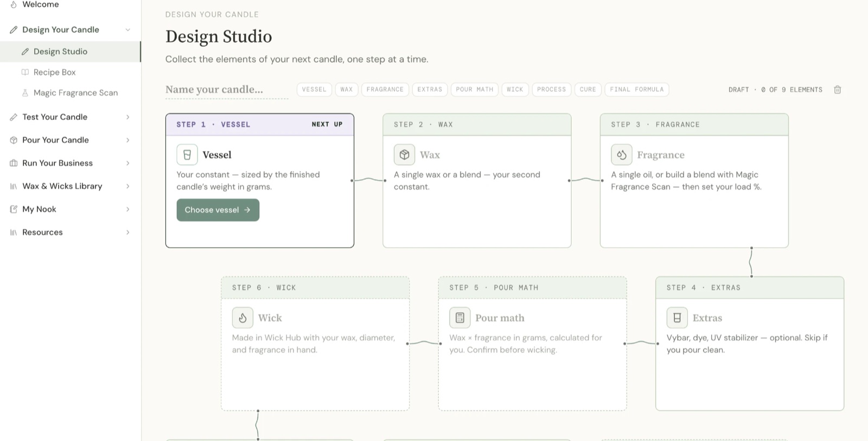868x441 pixels.
Task: Click the Name your candle input field
Action: [227, 90]
